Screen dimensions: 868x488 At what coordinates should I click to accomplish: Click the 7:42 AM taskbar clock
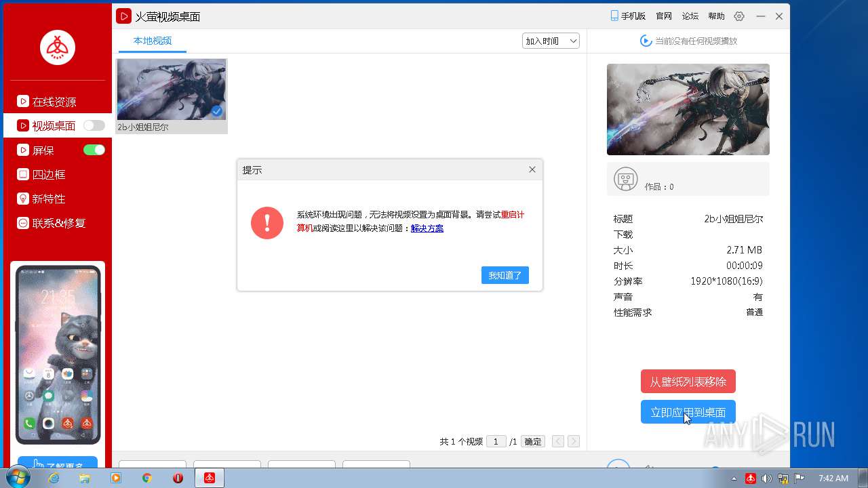pyautogui.click(x=833, y=478)
